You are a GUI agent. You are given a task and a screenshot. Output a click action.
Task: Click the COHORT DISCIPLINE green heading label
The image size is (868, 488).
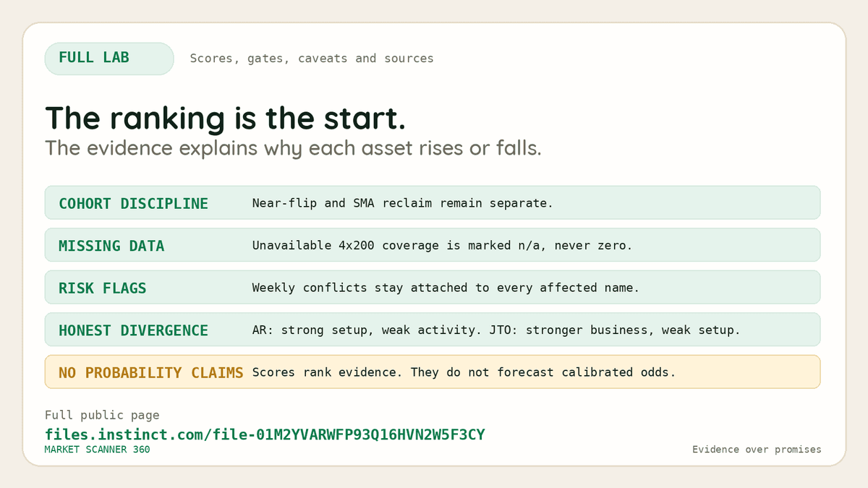click(x=133, y=204)
